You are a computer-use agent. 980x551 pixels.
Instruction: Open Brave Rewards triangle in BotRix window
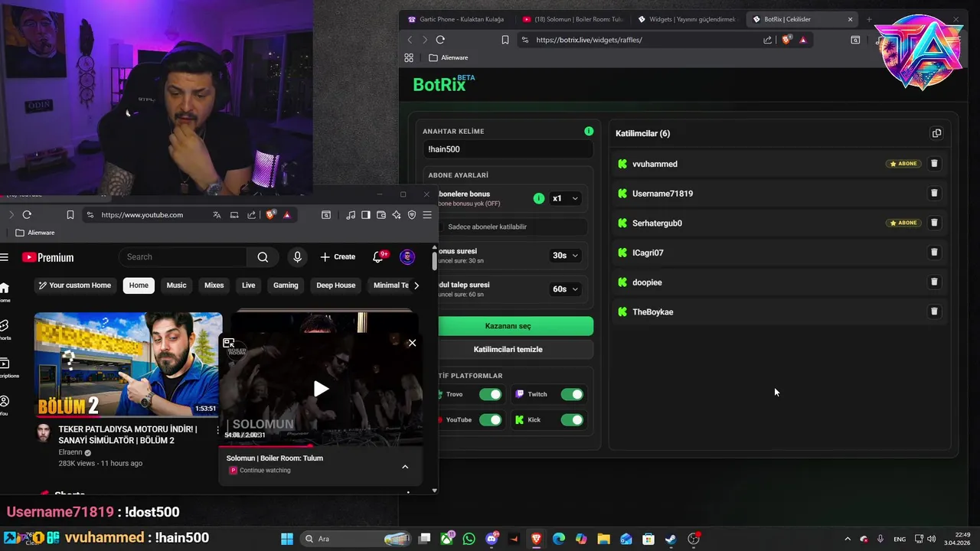803,40
